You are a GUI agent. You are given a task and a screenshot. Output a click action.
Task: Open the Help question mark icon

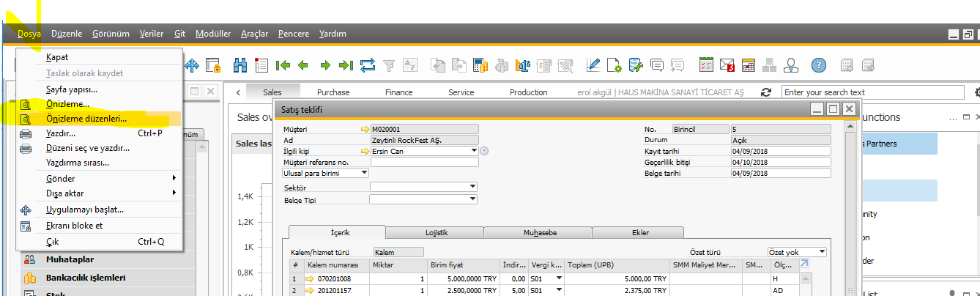[818, 65]
